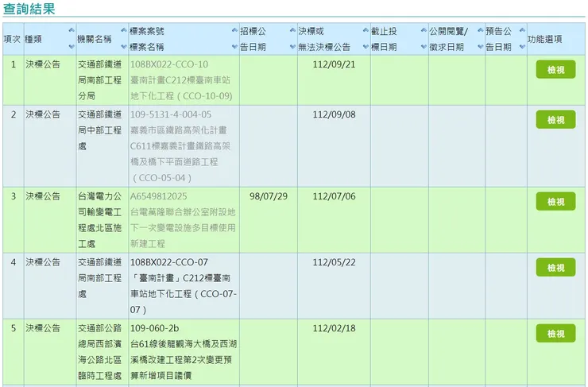Image resolution: width=588 pixels, height=387 pixels.
Task: Open 台電萬隆聯合辦公室 tender title
Action: (x=183, y=227)
